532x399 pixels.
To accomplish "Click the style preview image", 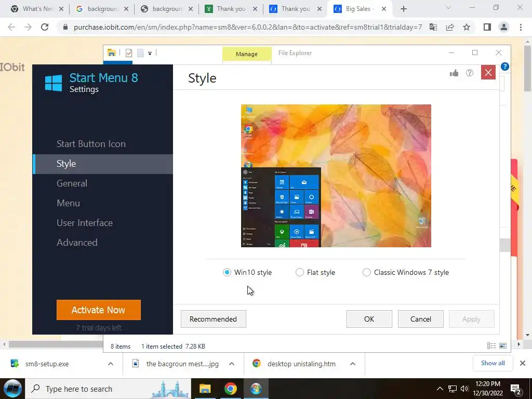I will point(336,176).
